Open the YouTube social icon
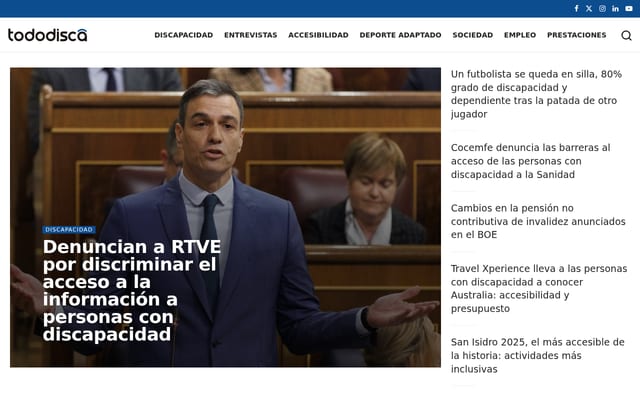Image resolution: width=640 pixels, height=400 pixels. [629, 9]
